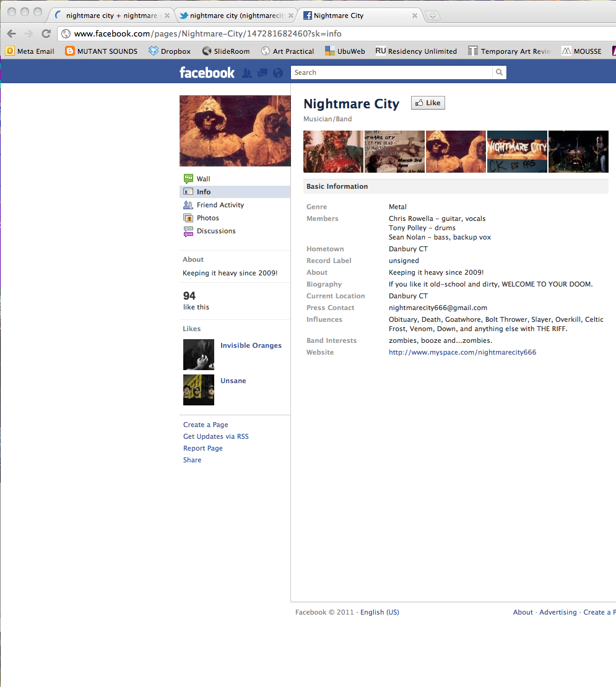This screenshot has height=687, width=616.
Task: Click the browser forward arrow
Action: (29, 34)
